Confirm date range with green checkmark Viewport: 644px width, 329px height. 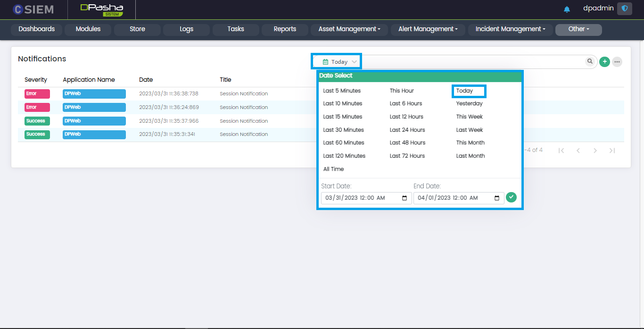coord(511,197)
